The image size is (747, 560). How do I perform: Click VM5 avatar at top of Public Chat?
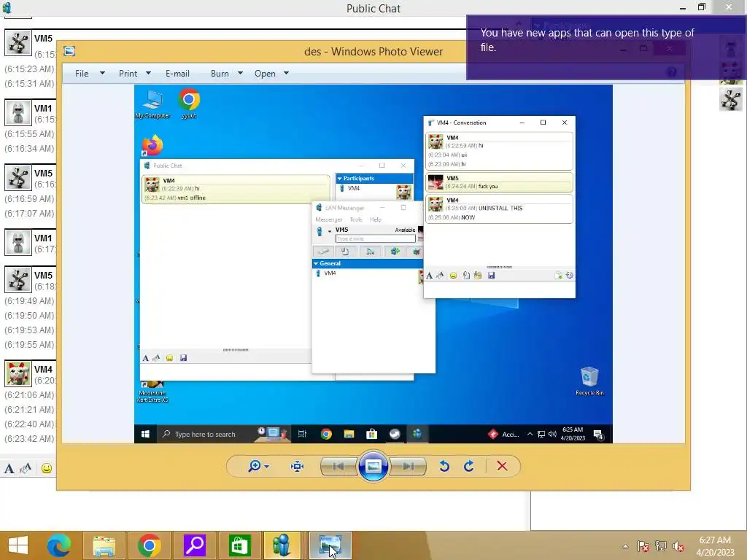(x=18, y=43)
